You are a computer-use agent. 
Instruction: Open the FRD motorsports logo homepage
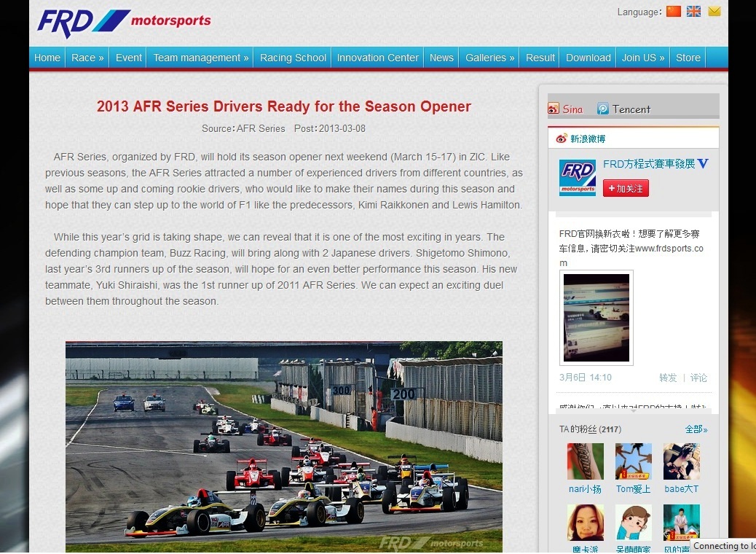[x=124, y=23]
